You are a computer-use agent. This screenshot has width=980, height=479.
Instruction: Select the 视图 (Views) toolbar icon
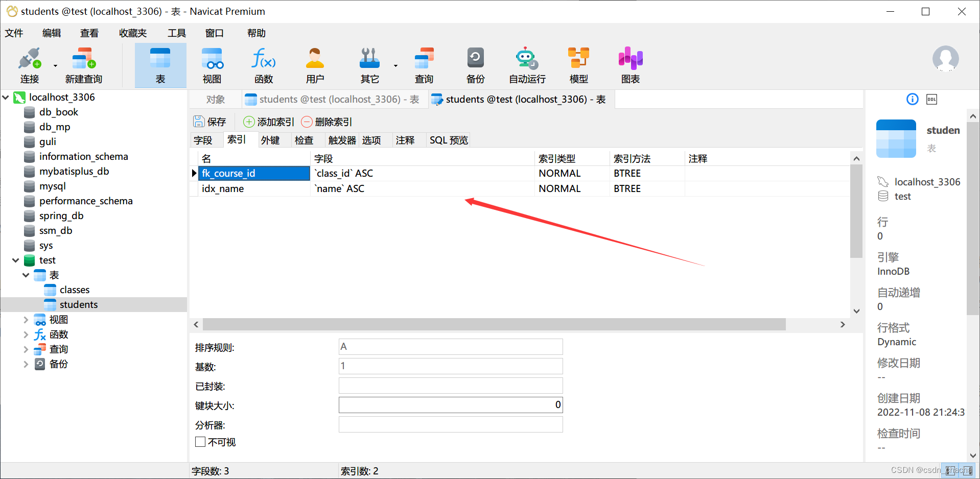point(212,64)
